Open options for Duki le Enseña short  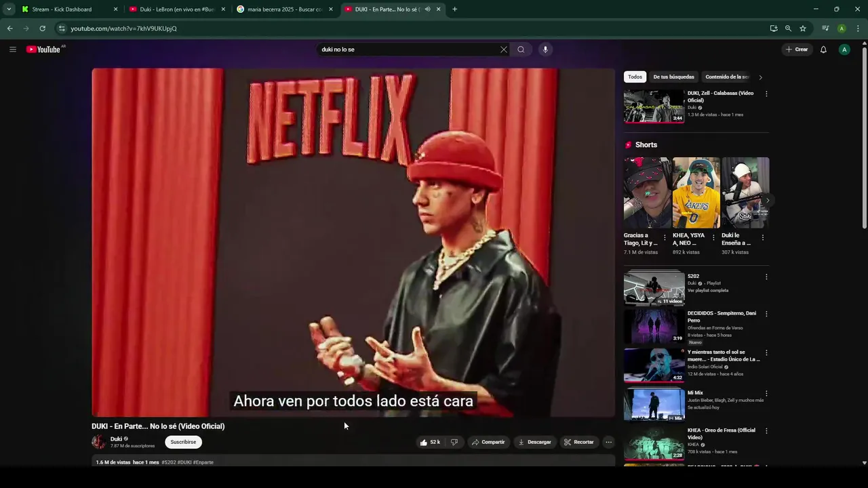[763, 238]
